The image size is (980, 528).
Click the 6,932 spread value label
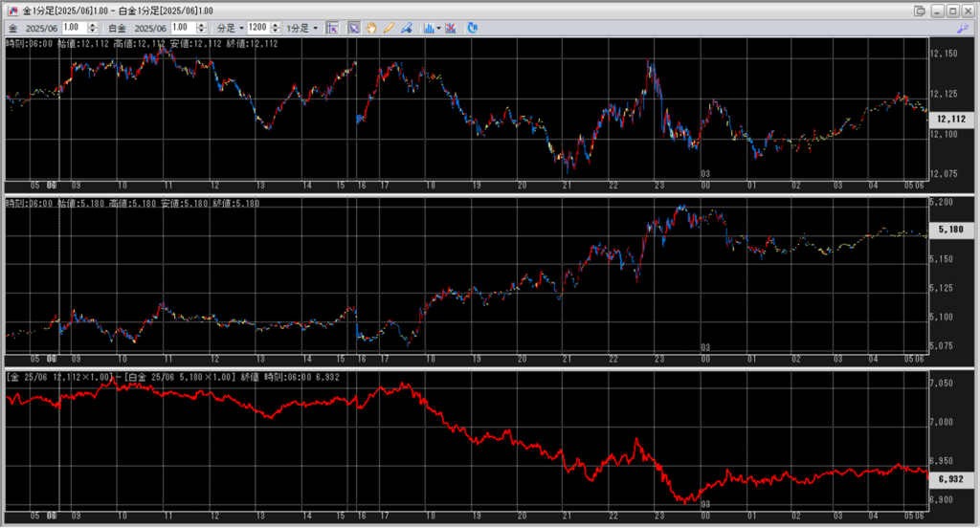point(951,478)
